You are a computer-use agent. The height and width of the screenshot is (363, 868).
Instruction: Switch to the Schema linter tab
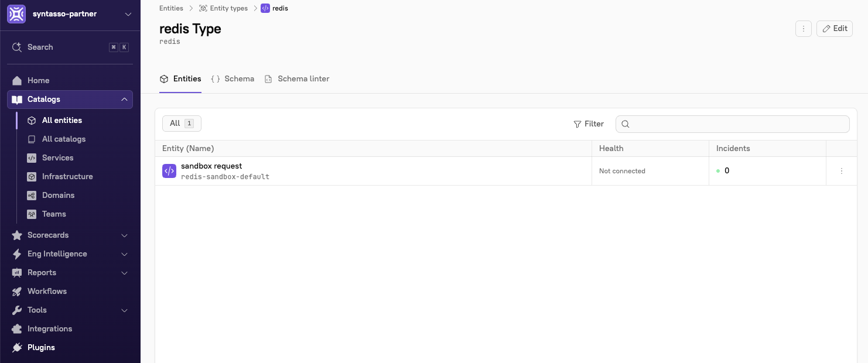[x=297, y=79]
